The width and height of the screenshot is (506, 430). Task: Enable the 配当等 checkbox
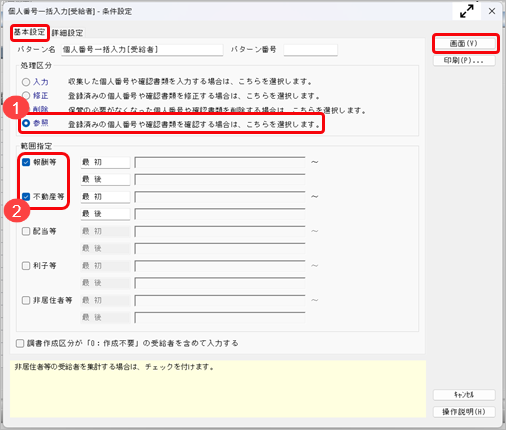(26, 231)
